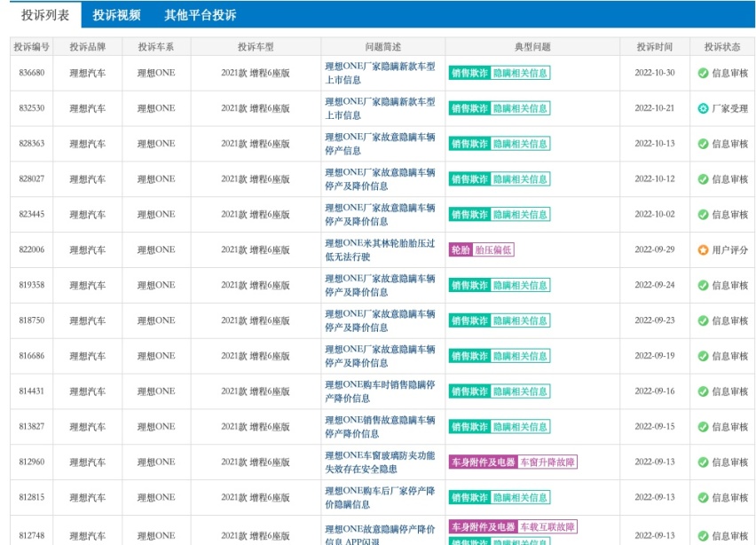The width and height of the screenshot is (756, 545).
Task: Open complaint 813827 销售故意隐瞒 link
Action: (x=380, y=427)
